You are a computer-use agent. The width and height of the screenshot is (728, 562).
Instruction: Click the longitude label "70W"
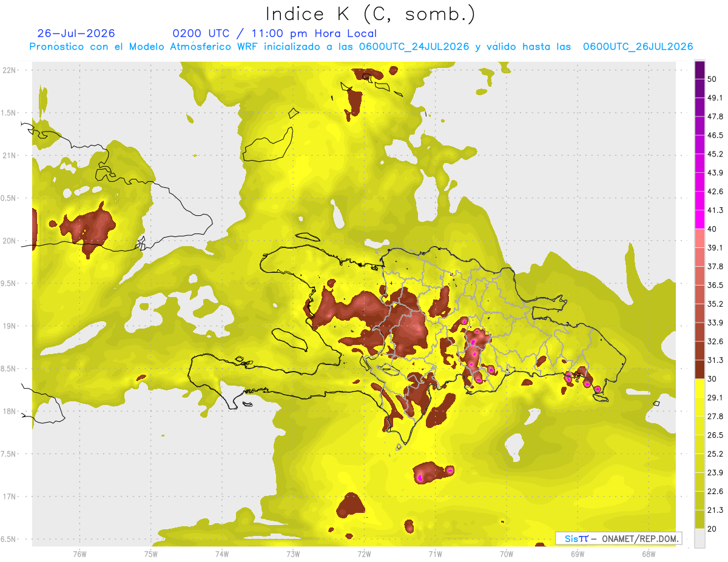(506, 554)
